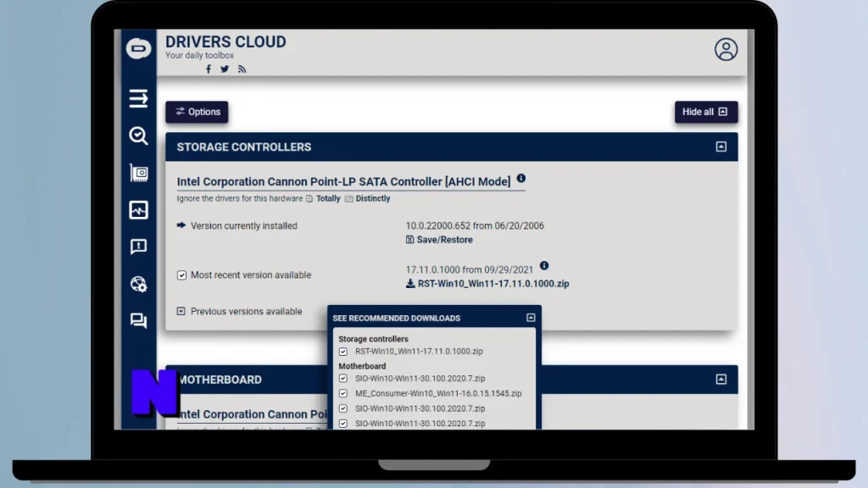Open the detection search magnifier icon
868x488 pixels.
[138, 136]
